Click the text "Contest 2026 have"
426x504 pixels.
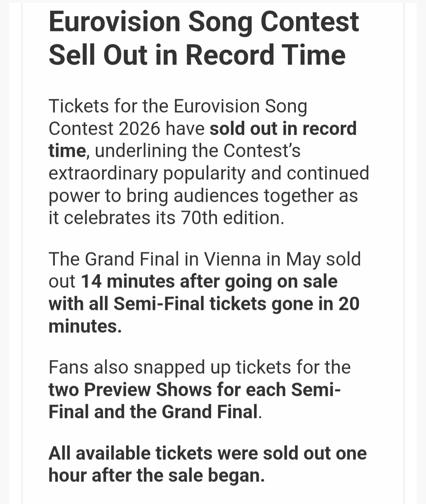click(x=127, y=129)
